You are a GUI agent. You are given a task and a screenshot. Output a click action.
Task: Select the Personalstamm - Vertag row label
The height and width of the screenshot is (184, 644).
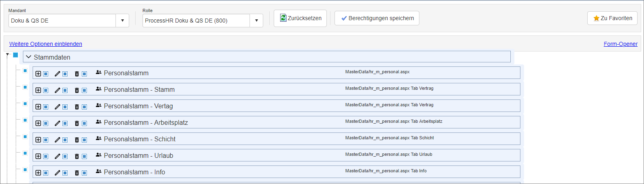point(138,106)
